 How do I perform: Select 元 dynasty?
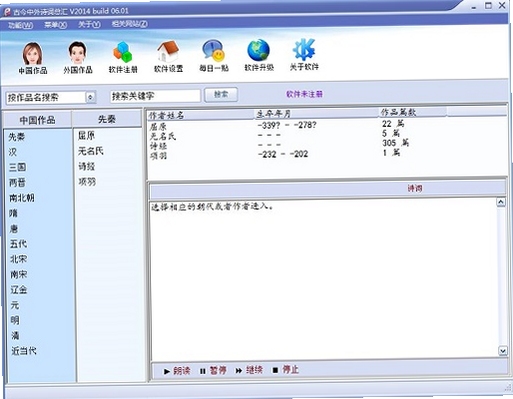15,305
